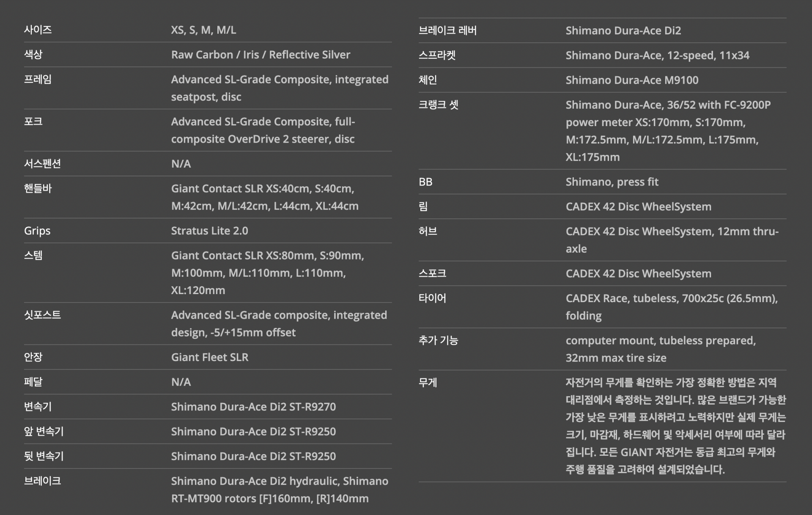This screenshot has height=515, width=812.
Task: Click the 체인 Dura-Ace M9100 value
Action: 632,80
